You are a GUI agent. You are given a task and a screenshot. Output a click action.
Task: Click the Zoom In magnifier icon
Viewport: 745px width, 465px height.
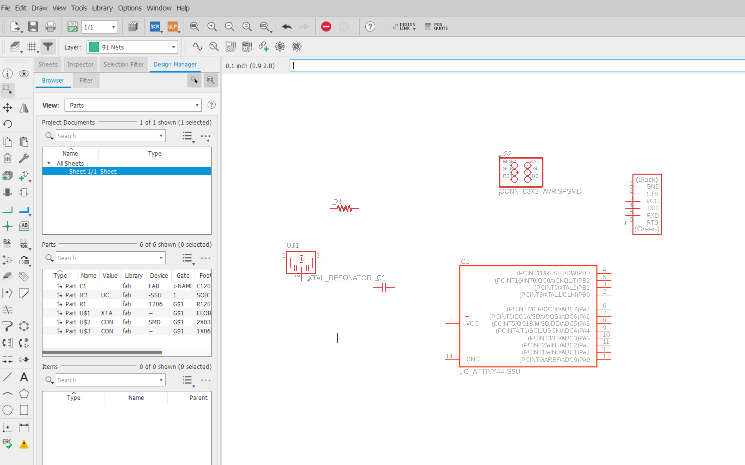tap(212, 27)
